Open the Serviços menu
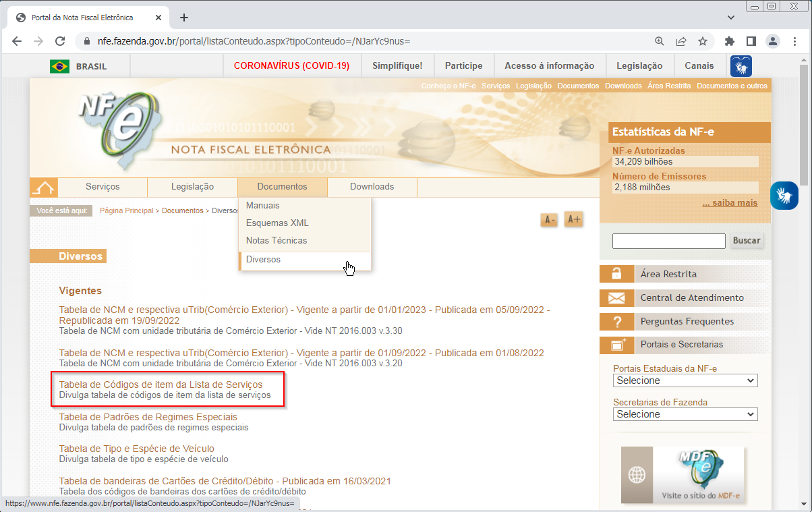812x512 pixels. pos(103,187)
